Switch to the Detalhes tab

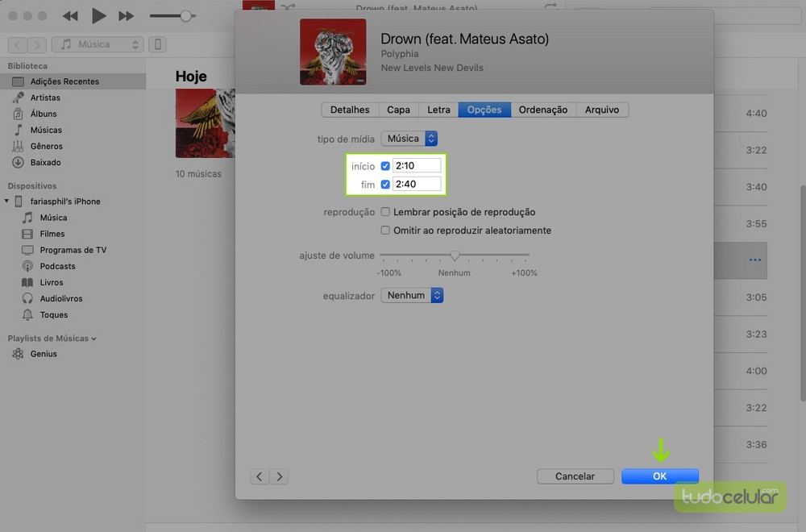(x=350, y=110)
